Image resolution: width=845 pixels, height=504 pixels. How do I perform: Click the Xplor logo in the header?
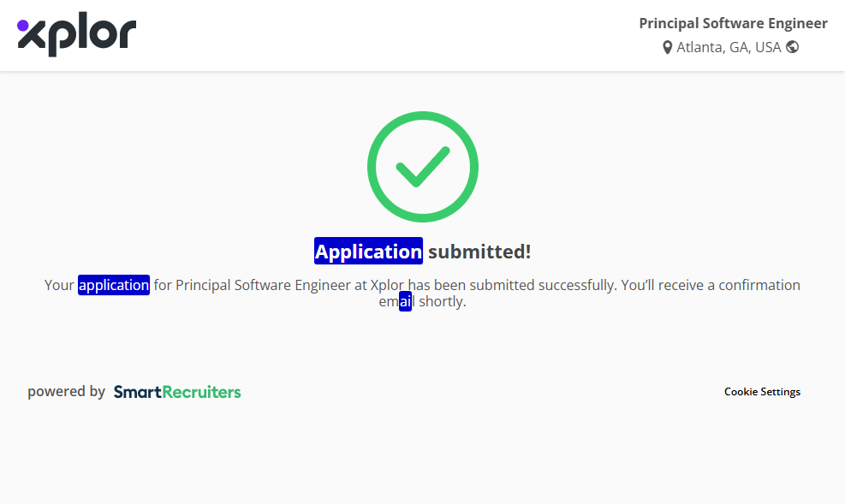[x=76, y=36]
